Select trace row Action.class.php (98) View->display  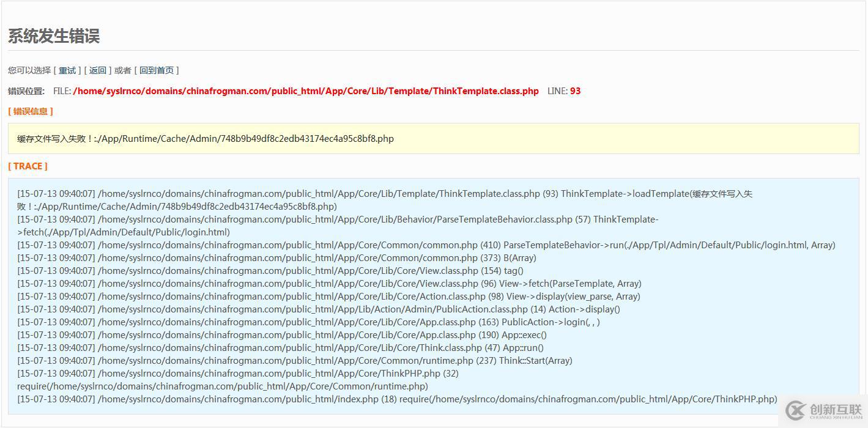[328, 297]
